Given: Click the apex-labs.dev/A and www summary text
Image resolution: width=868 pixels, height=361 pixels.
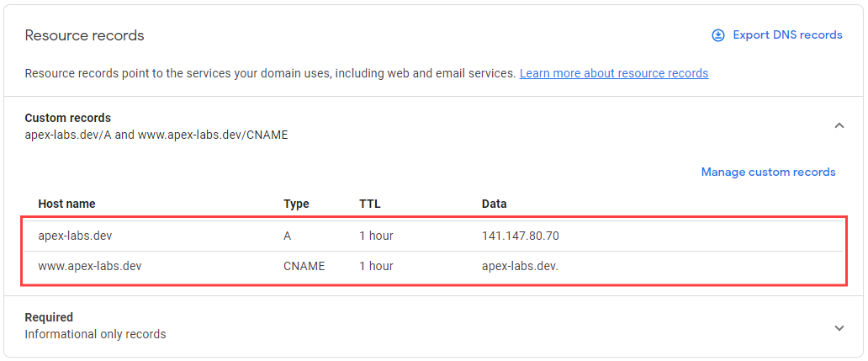Looking at the screenshot, I should (x=156, y=135).
